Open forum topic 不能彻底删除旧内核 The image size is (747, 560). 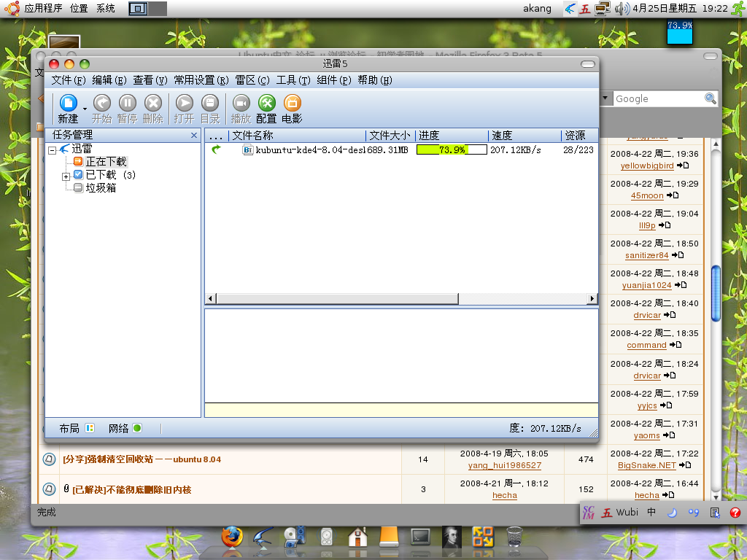[x=131, y=489]
